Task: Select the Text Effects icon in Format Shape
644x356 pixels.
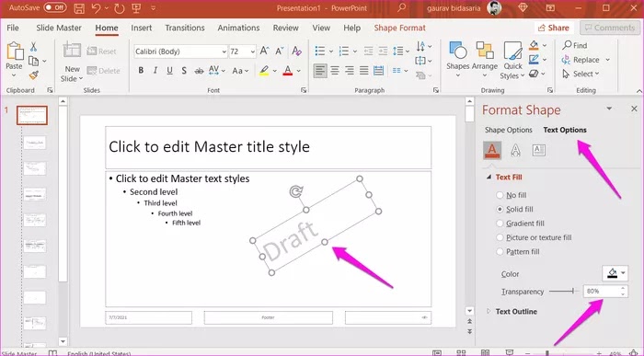Action: [x=515, y=150]
